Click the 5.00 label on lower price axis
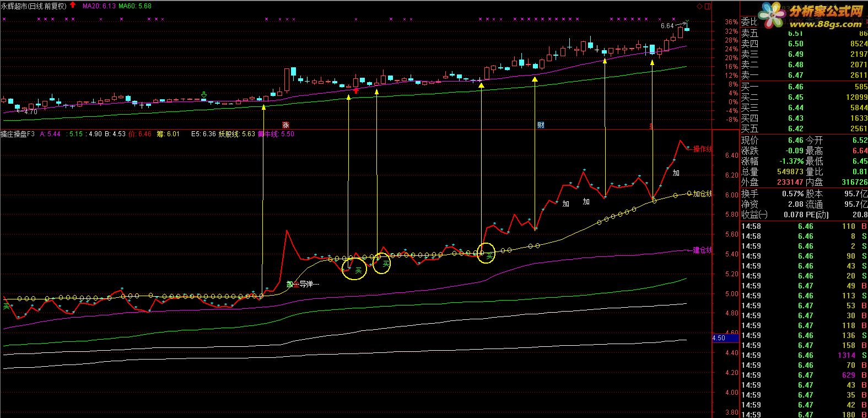 tap(731, 294)
